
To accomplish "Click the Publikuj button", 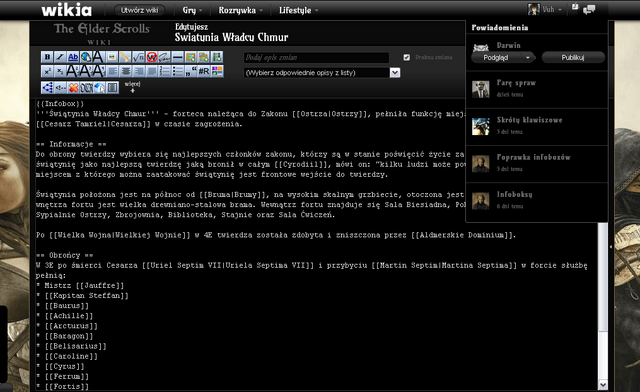I will (x=573, y=58).
